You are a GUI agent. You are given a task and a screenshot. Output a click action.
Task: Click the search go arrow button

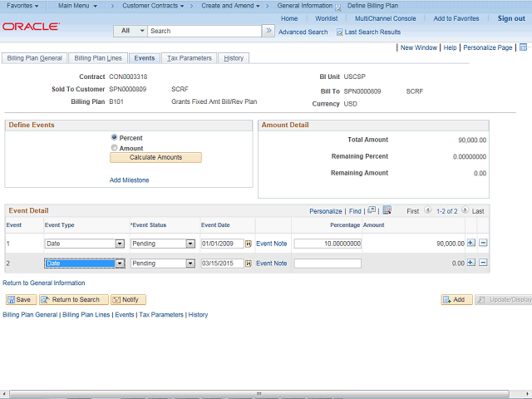point(268,31)
